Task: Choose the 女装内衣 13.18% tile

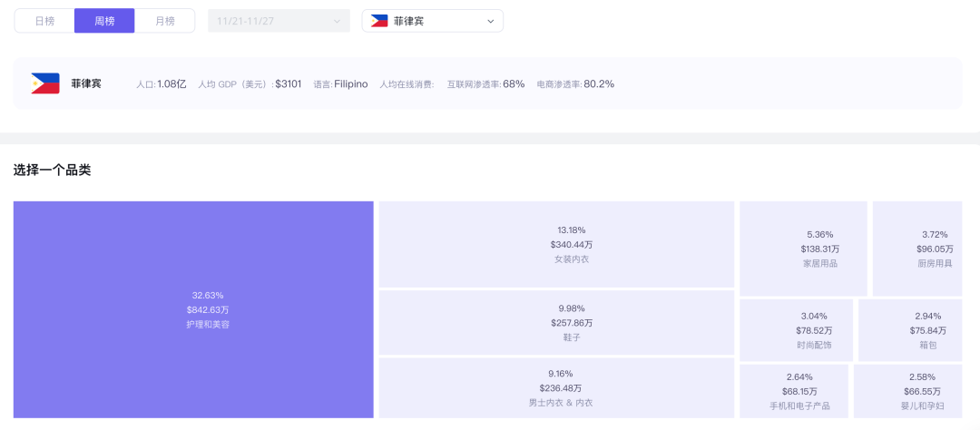Action: [556, 244]
